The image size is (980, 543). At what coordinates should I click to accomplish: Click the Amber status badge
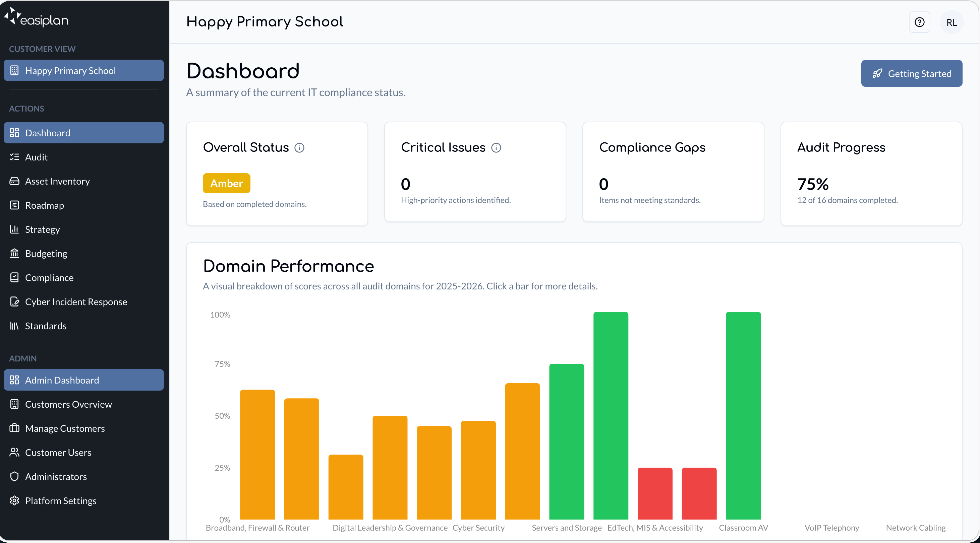pyautogui.click(x=226, y=183)
